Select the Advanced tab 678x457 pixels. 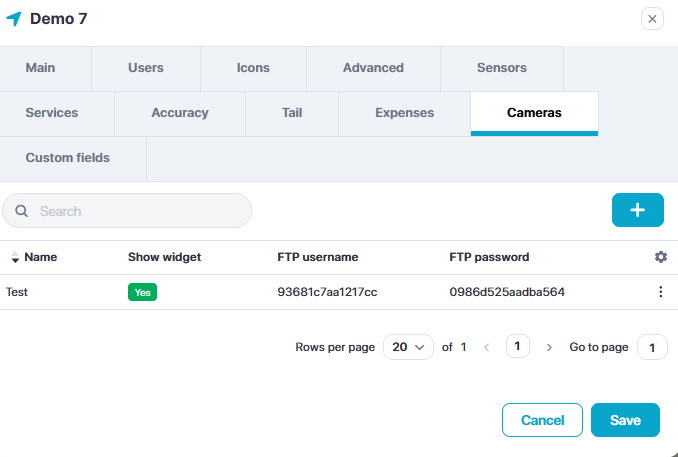pos(373,68)
